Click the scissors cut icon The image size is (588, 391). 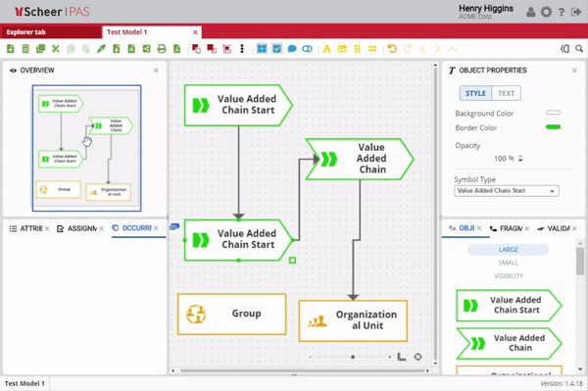click(56, 49)
